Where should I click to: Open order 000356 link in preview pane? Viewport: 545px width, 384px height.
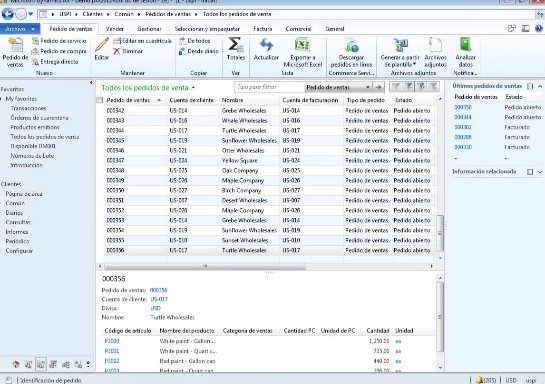pyautogui.click(x=158, y=290)
